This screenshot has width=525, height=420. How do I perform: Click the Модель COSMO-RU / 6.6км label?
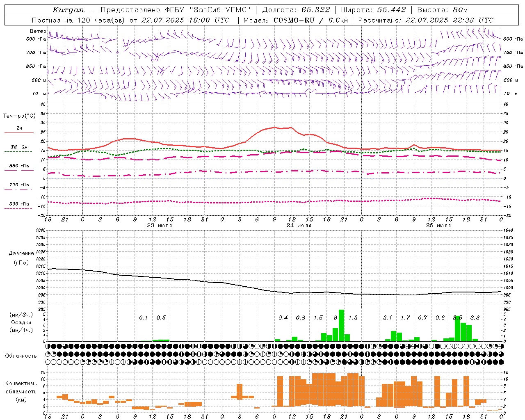(295, 20)
